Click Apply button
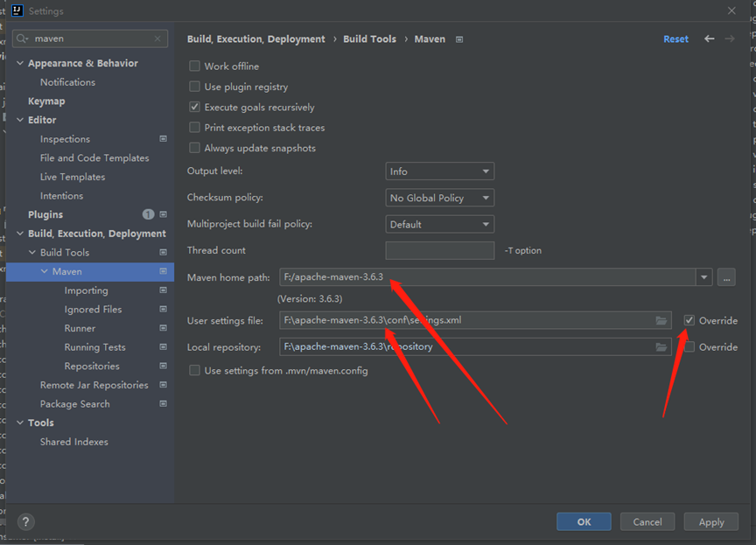This screenshot has width=756, height=545. click(x=711, y=522)
